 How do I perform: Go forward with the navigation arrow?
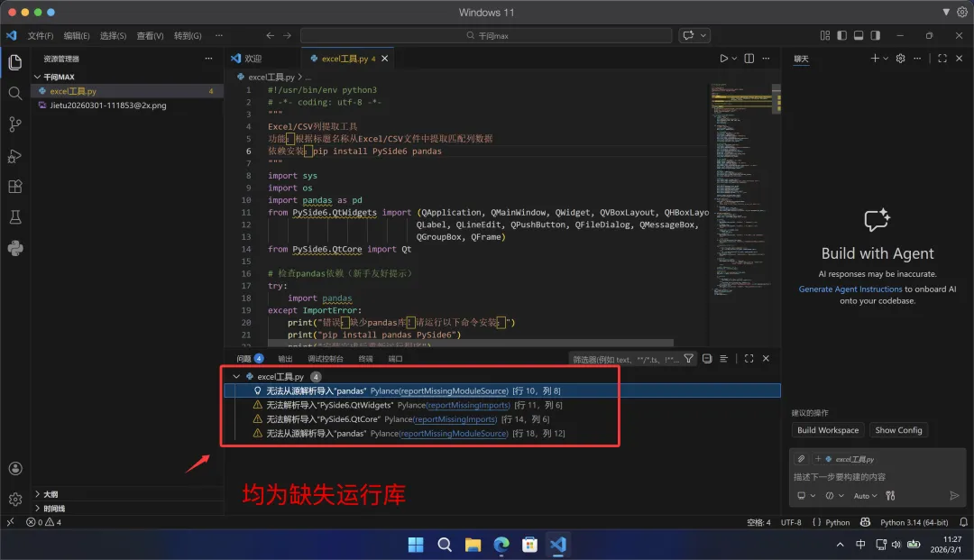287,35
